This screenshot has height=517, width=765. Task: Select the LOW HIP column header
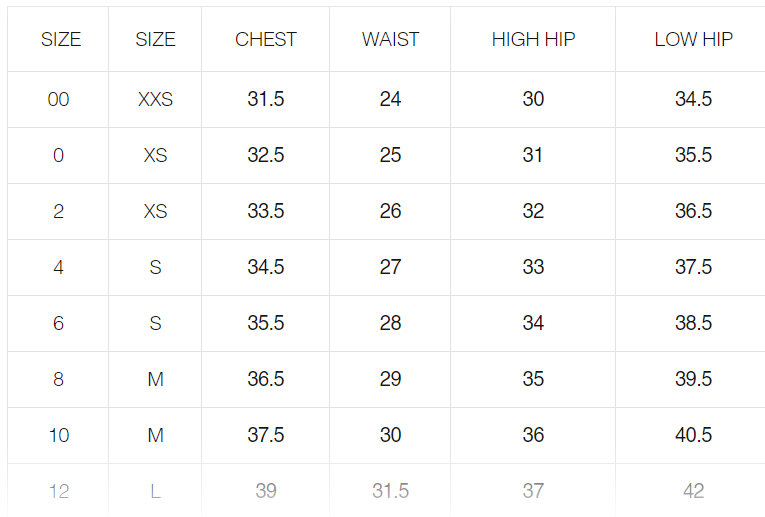[693, 40]
